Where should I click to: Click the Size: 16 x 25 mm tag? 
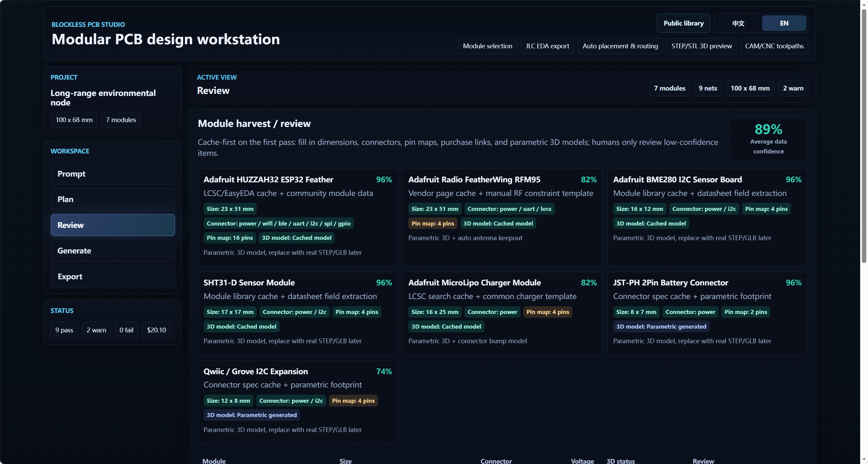(435, 312)
